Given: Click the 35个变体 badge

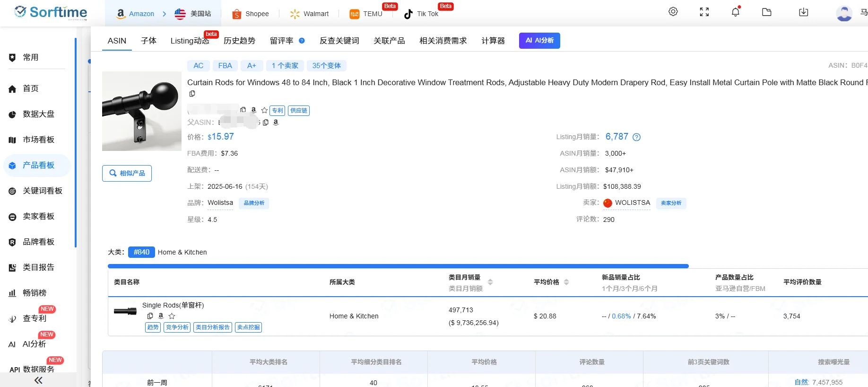Looking at the screenshot, I should click(326, 66).
